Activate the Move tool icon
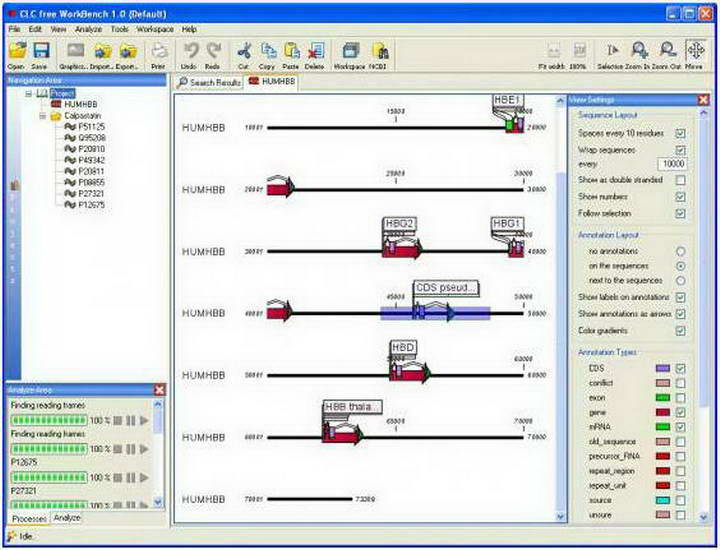Screen dimensions: 720x550 (x=695, y=51)
